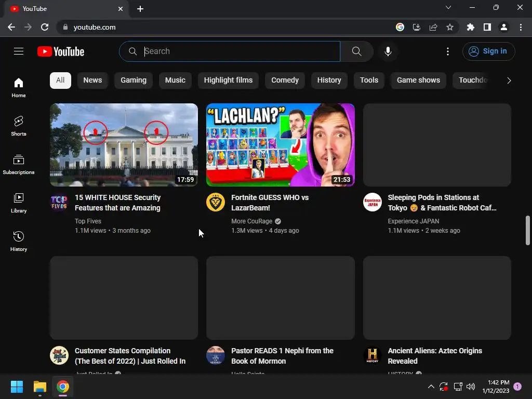The width and height of the screenshot is (532, 399).
Task: Click the page vertical scrollbar thumb
Action: tap(528, 230)
